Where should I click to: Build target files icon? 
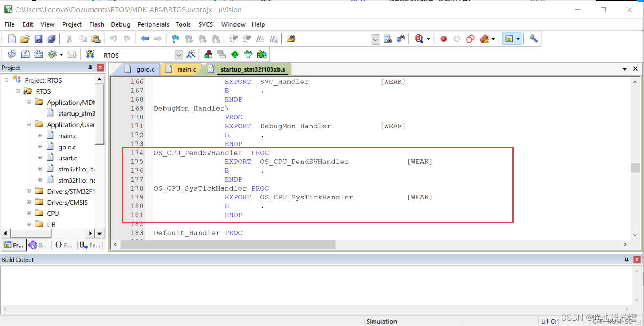click(x=25, y=55)
